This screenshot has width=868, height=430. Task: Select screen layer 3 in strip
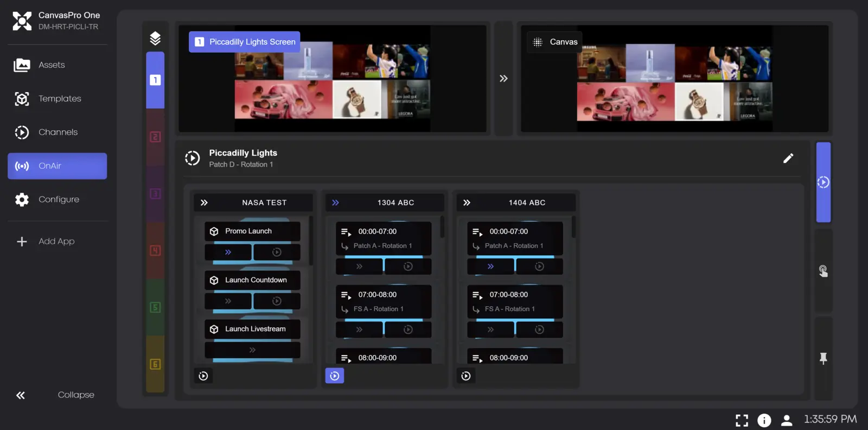tap(155, 194)
